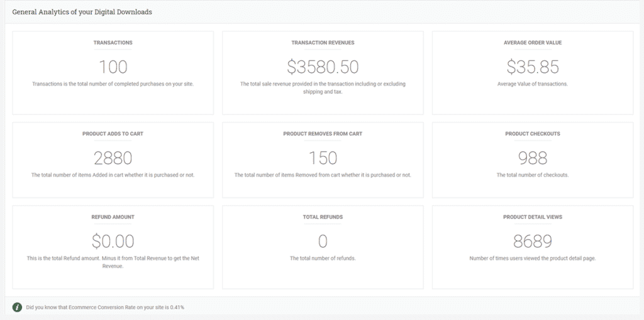Select the Product Removes From Cart value 150

click(x=323, y=158)
